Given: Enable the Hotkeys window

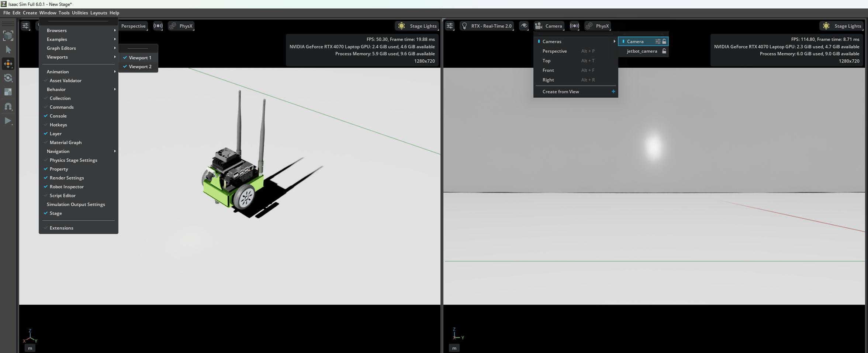Looking at the screenshot, I should click(x=79, y=125).
